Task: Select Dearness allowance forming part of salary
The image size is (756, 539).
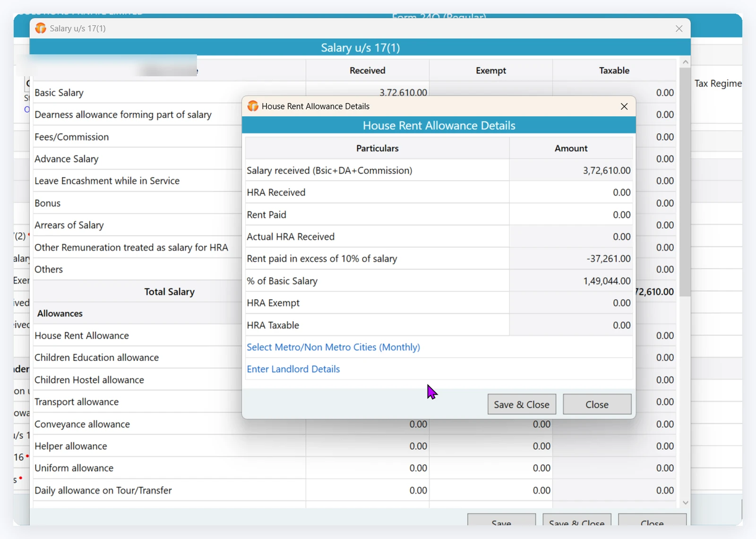Action: point(123,115)
